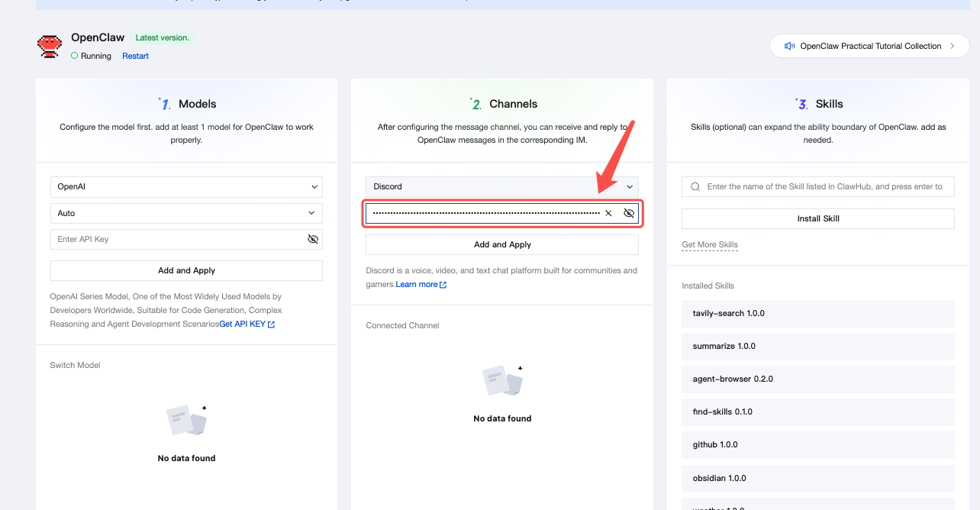Click external link icon beside Get API KEY
Viewport: 980px width, 510px height.
click(x=271, y=324)
